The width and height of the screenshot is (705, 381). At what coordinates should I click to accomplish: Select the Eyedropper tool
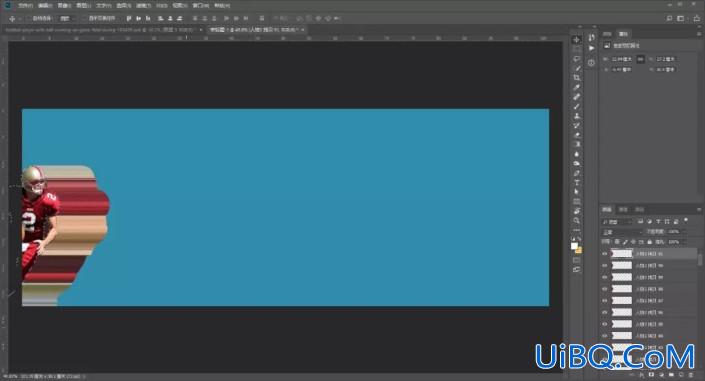coord(576,87)
